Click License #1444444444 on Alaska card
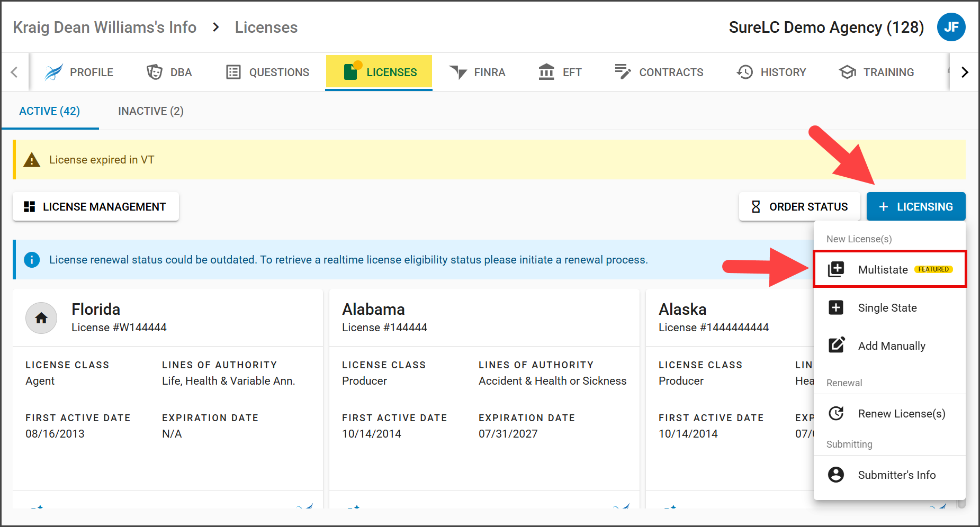This screenshot has width=980, height=527. coord(714,328)
